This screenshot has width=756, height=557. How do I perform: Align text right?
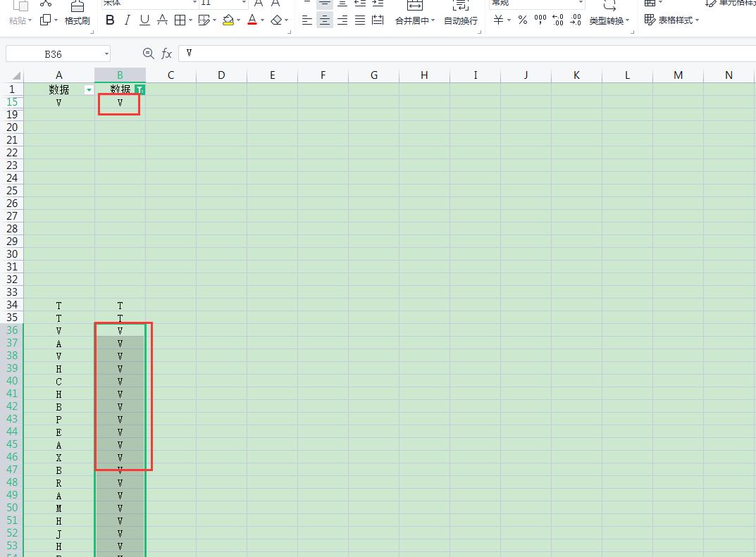pyautogui.click(x=342, y=20)
